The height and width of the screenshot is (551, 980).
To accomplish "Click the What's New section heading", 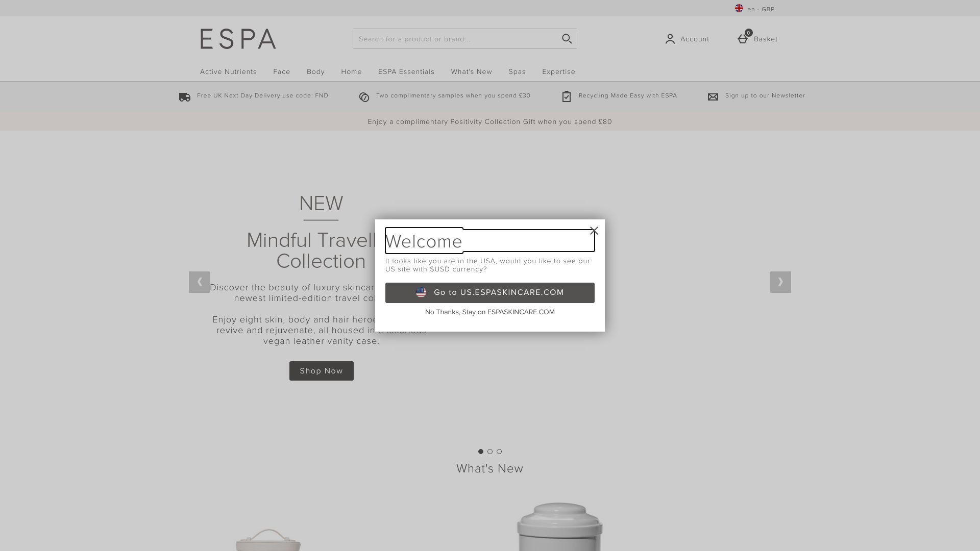I will click(x=490, y=469).
